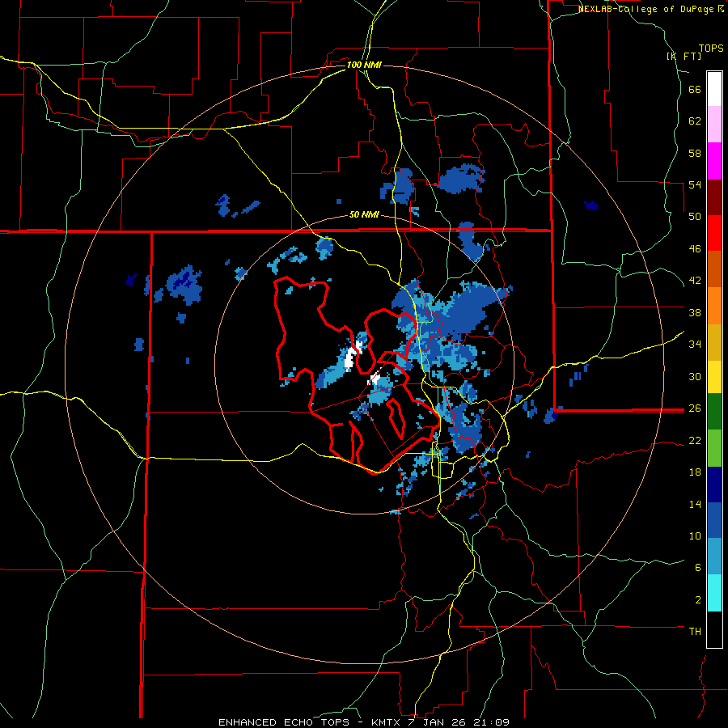Click the cyan legend swatch

tap(714, 593)
